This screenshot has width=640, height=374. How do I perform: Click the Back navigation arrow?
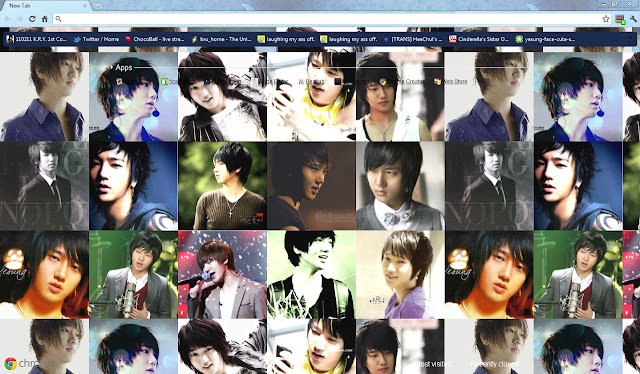point(8,19)
